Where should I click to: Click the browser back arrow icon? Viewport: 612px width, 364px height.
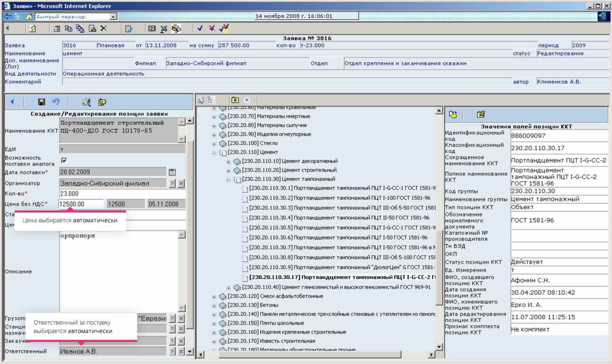8,17
